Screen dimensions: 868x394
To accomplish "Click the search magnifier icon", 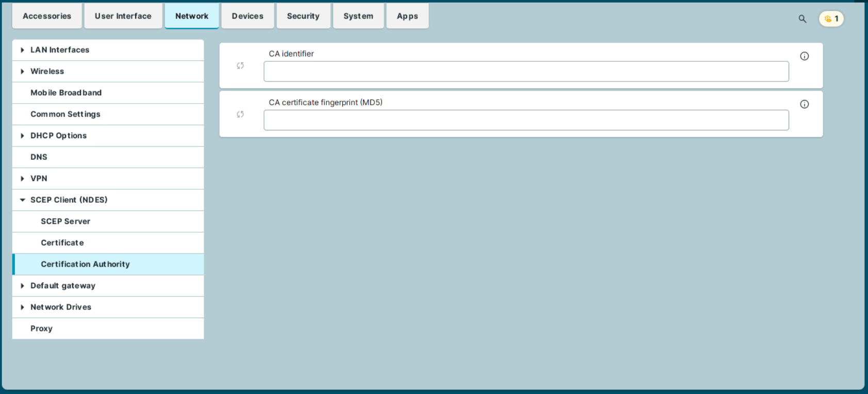I will 802,19.
